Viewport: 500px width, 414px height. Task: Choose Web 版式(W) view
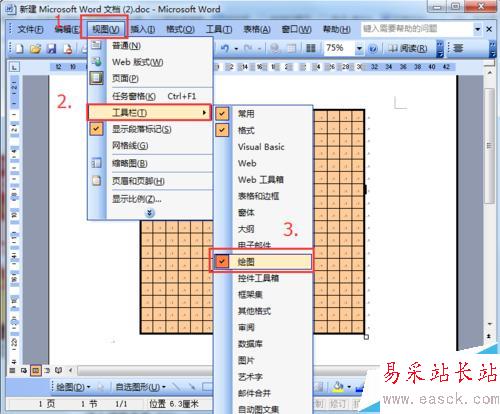[150, 62]
